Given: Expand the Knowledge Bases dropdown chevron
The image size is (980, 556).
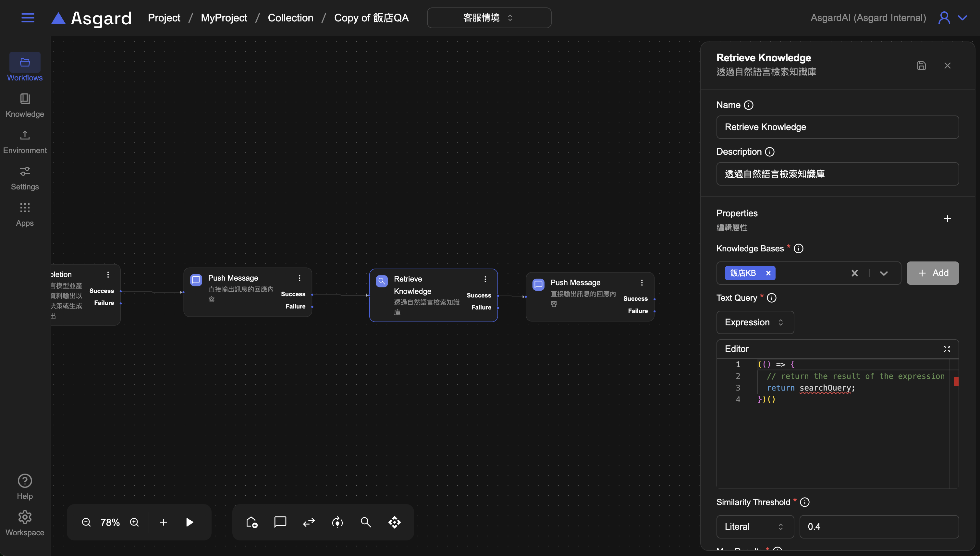Looking at the screenshot, I should click(x=883, y=273).
